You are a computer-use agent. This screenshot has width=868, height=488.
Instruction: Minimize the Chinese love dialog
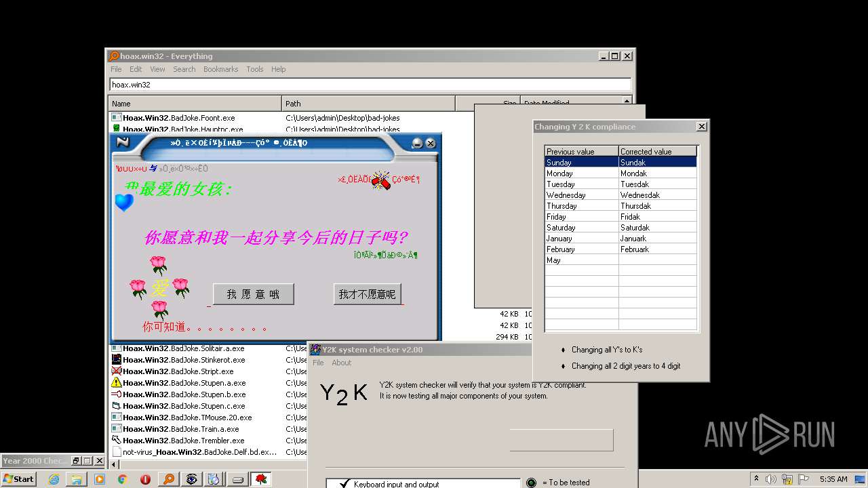pyautogui.click(x=418, y=143)
